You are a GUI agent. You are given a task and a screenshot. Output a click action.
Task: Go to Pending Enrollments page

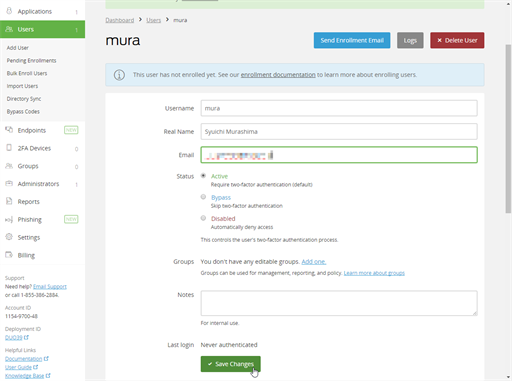click(x=31, y=60)
